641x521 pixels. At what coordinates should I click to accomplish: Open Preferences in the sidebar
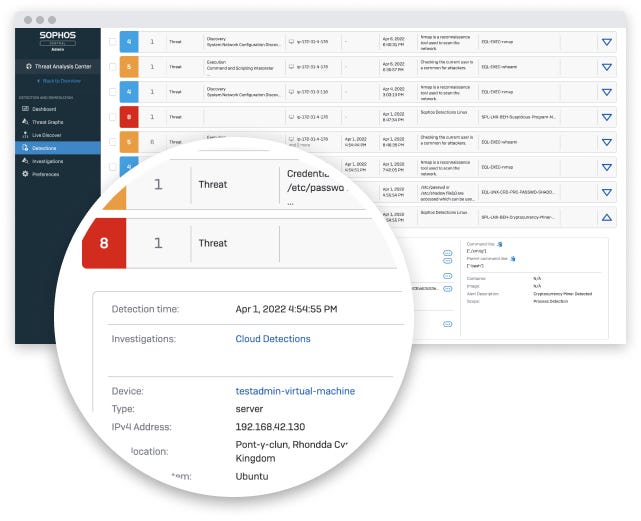(x=58, y=174)
